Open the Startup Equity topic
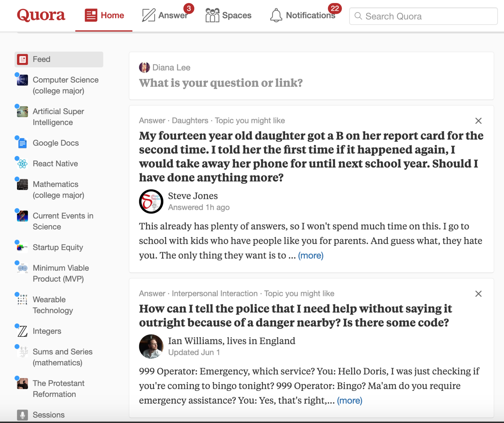The height and width of the screenshot is (423, 504). point(58,247)
